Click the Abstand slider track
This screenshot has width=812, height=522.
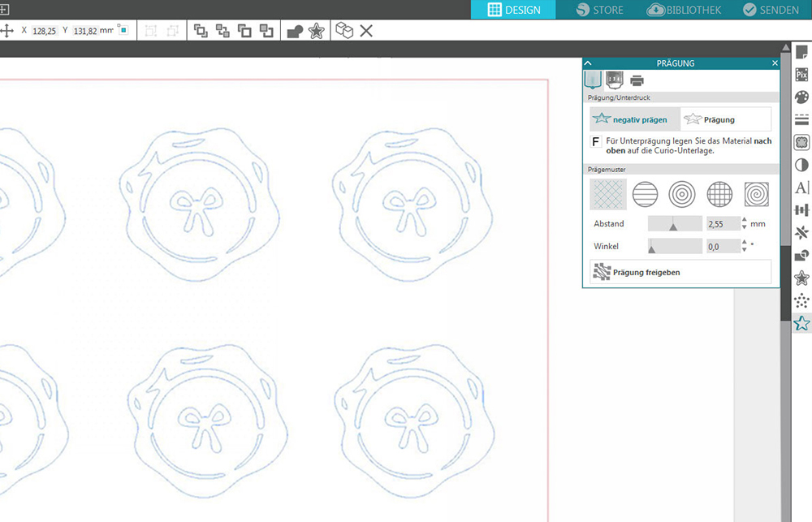(x=675, y=223)
